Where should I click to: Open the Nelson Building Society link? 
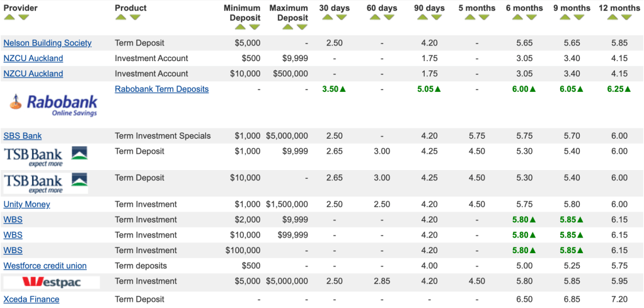click(x=47, y=43)
